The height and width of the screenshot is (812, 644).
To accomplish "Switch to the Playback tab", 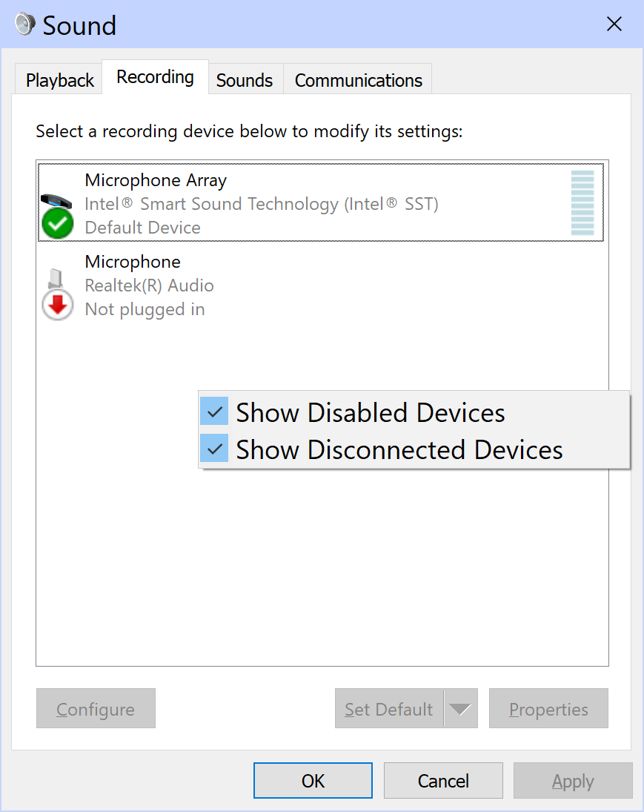I will point(58,79).
